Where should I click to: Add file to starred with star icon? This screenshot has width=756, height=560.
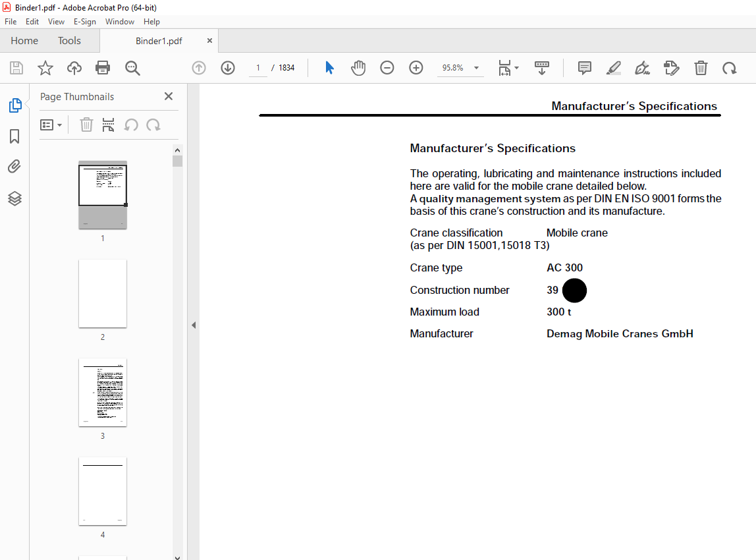pos(45,68)
